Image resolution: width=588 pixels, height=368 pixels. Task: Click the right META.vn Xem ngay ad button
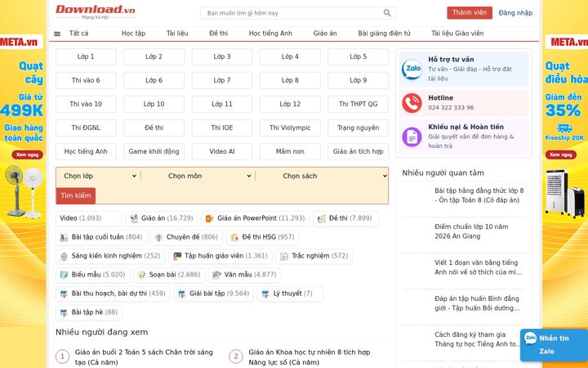560,155
